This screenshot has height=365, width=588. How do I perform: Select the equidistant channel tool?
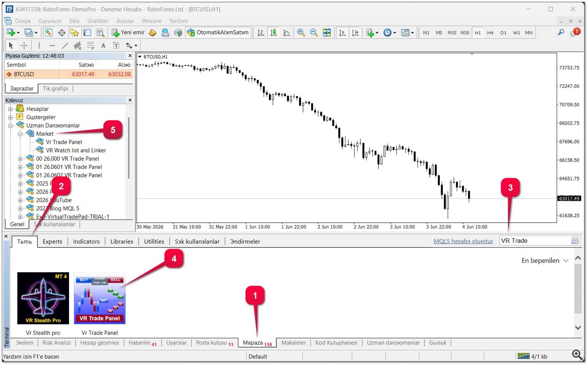(x=78, y=45)
